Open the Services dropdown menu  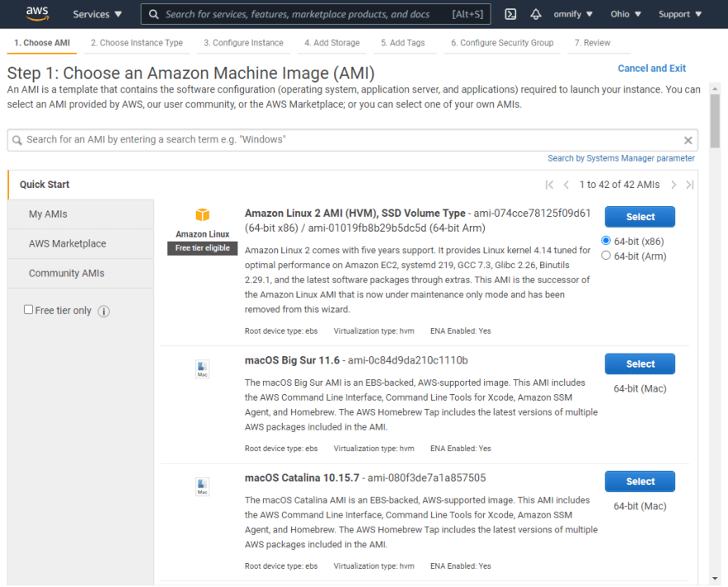[x=97, y=14]
